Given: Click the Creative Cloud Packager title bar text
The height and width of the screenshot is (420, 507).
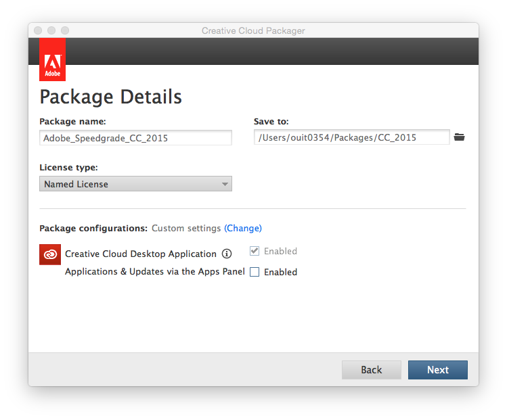Looking at the screenshot, I should [x=253, y=30].
